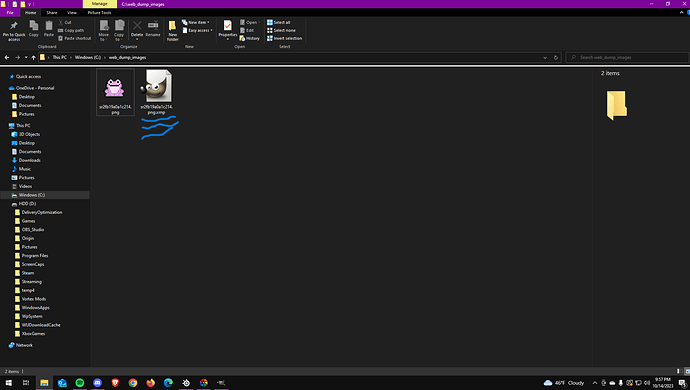Click Edit in the Open group

[x=247, y=30]
